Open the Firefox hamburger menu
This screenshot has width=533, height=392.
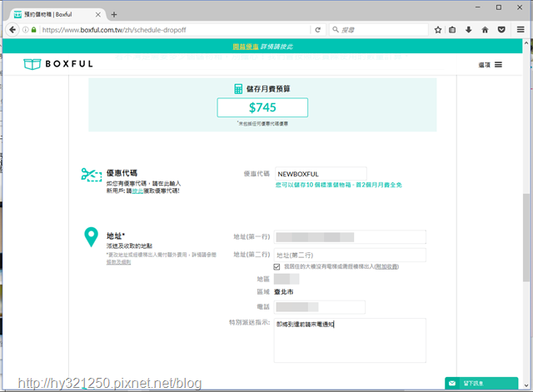521,30
